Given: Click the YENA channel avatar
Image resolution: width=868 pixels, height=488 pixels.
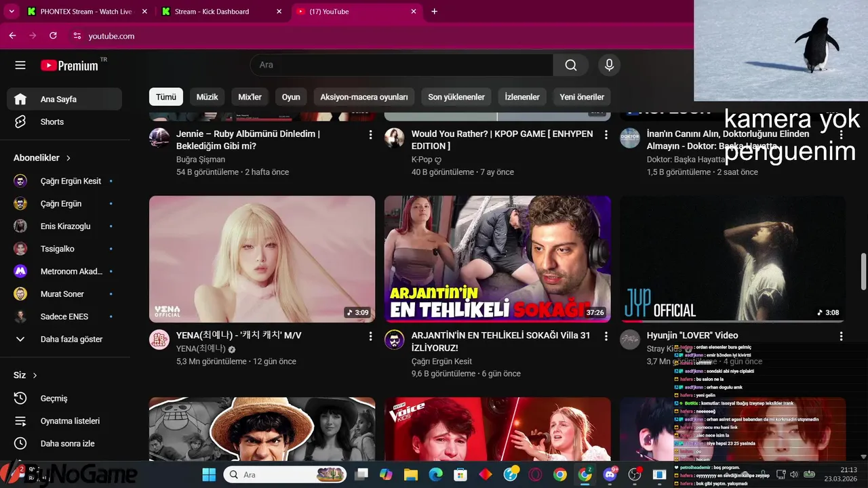Looking at the screenshot, I should [159, 340].
